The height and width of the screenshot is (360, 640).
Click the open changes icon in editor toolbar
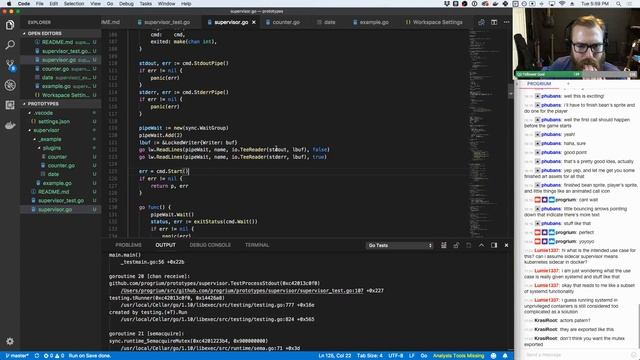482,22
